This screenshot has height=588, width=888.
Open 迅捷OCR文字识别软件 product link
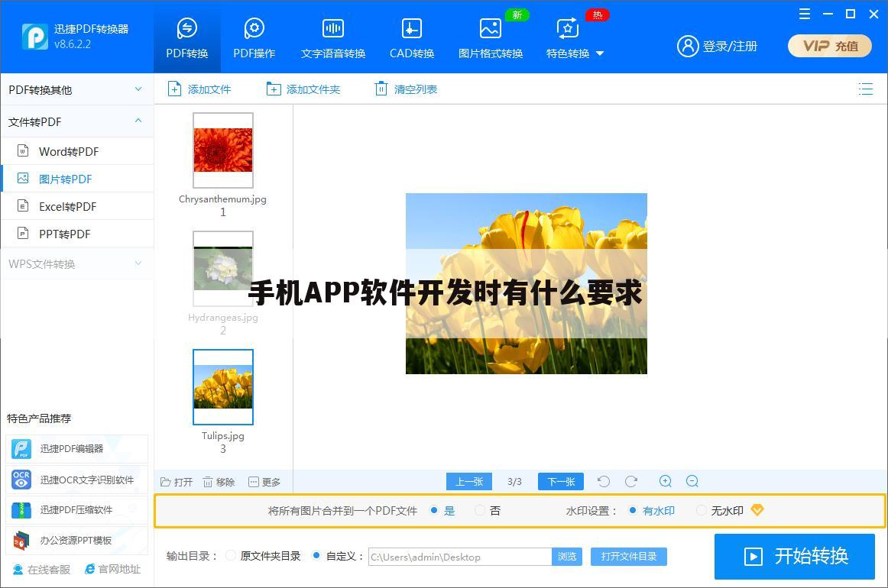click(77, 480)
